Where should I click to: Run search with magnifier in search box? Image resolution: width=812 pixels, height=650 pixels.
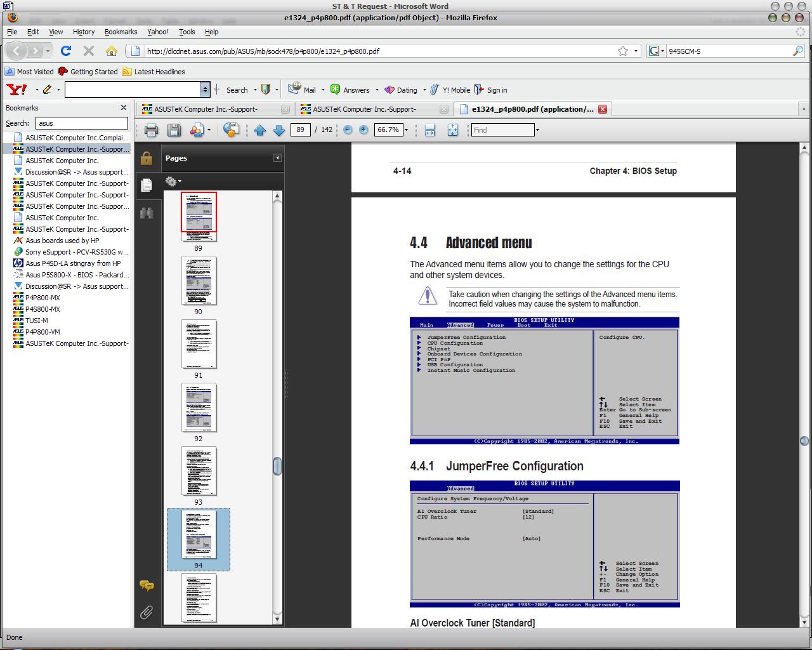tap(798, 51)
